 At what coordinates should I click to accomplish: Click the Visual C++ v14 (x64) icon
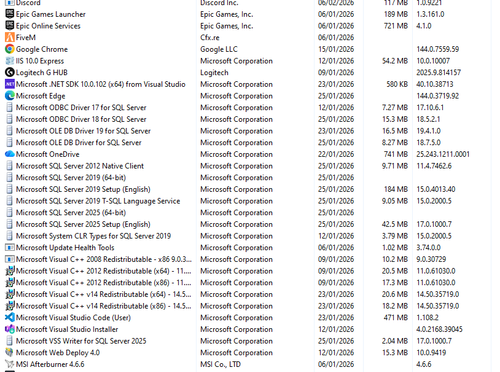coord(10,294)
